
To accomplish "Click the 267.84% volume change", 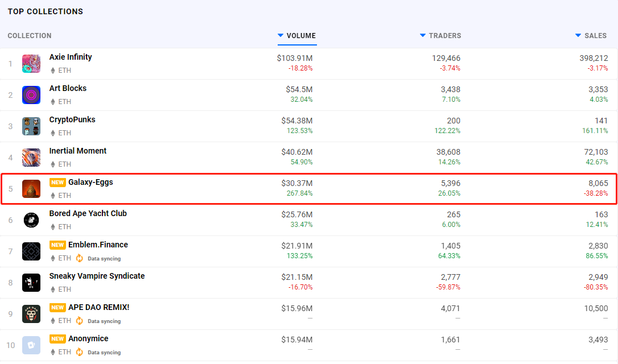I will coord(299,193).
